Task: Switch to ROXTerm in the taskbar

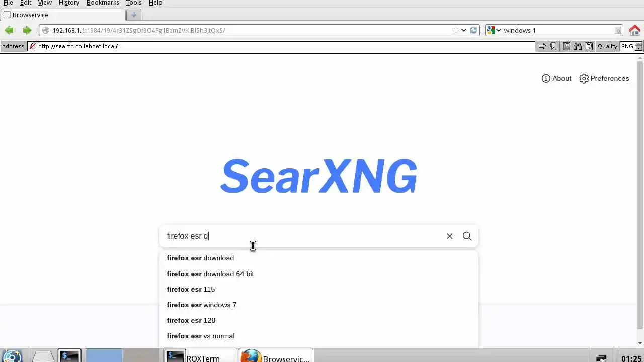Action: 201,356
